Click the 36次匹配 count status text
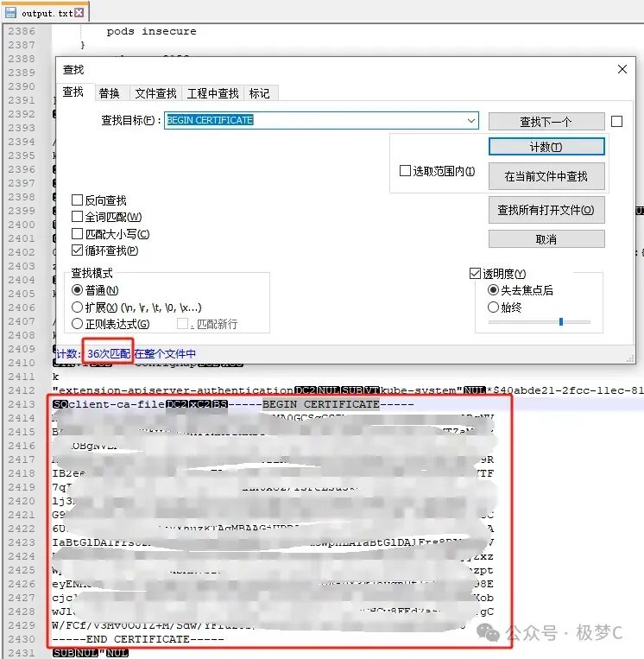The image size is (644, 659). [x=109, y=354]
